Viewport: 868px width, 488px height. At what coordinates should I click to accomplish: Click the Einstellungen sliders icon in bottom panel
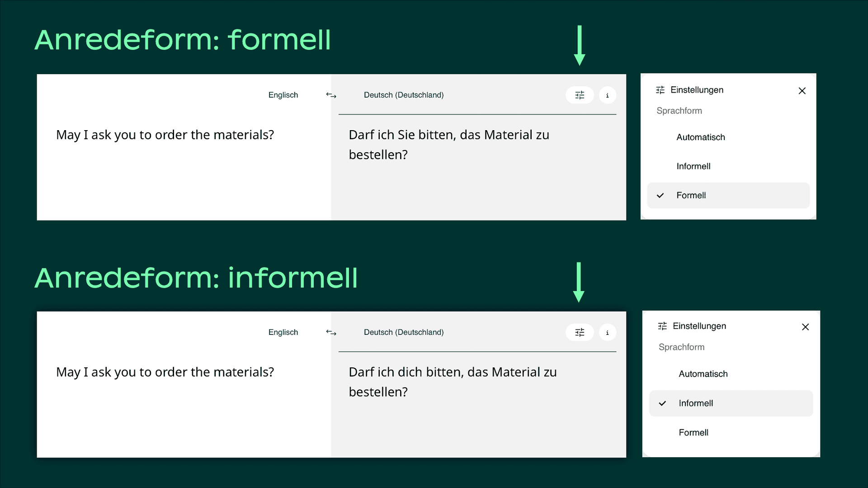pos(662,326)
